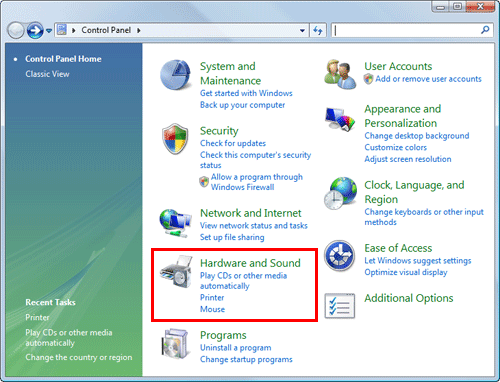This screenshot has width=500, height=382.
Task: Click Add or remove user accounts
Action: pyautogui.click(x=428, y=79)
